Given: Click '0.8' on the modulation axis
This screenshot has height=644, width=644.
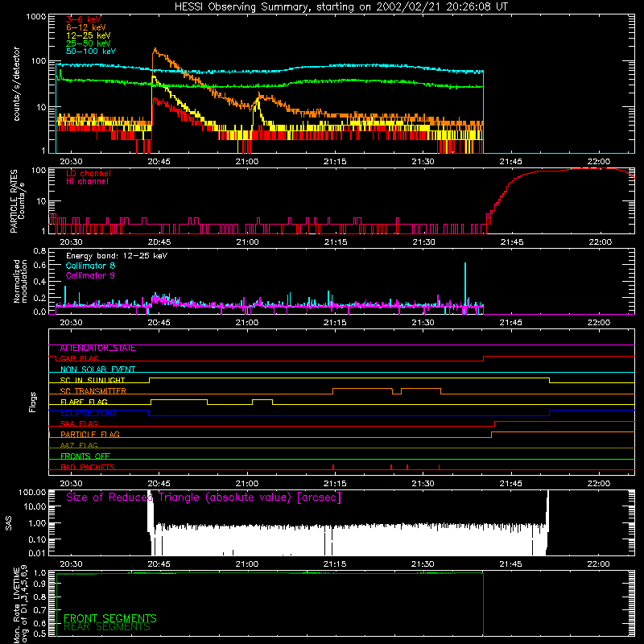Looking at the screenshot, I should click(39, 250).
